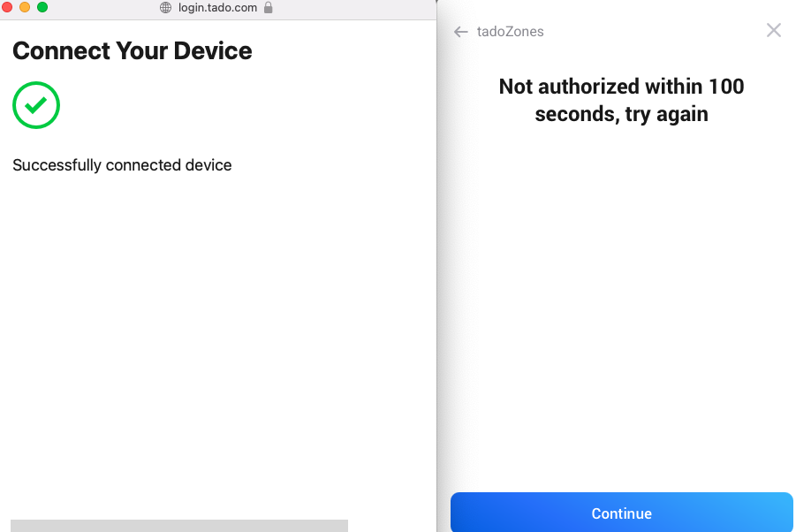
Task: Click the Successfully connected device message
Action: (122, 165)
